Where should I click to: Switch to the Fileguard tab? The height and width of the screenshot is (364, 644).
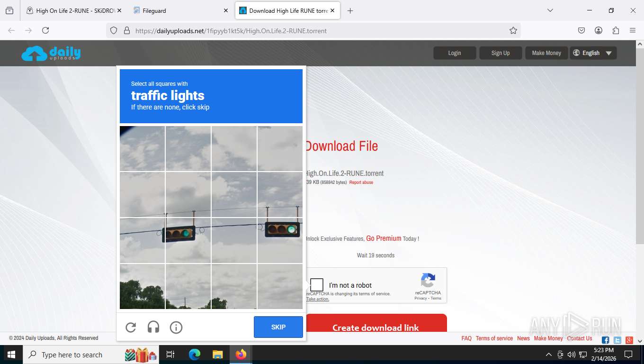click(x=180, y=10)
